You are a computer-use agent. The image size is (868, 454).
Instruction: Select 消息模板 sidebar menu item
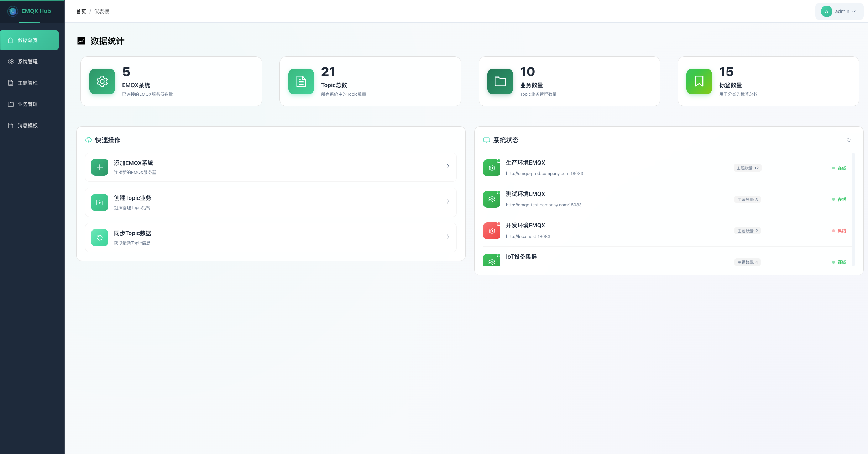pos(28,126)
